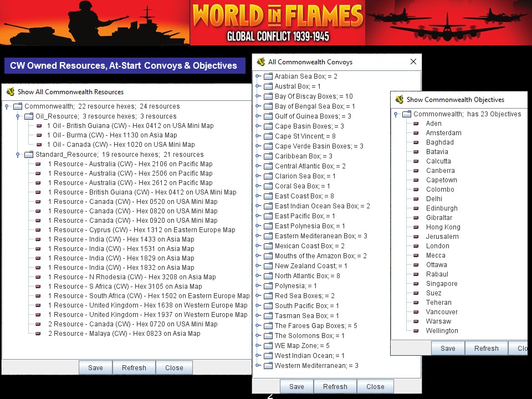Click flag icon next to Wellington objective
Screen dimensions: 532x399
point(416,331)
